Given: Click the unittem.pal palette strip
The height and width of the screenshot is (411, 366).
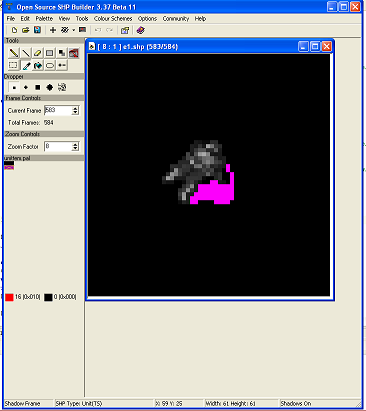Looking at the screenshot, I should tap(9, 165).
